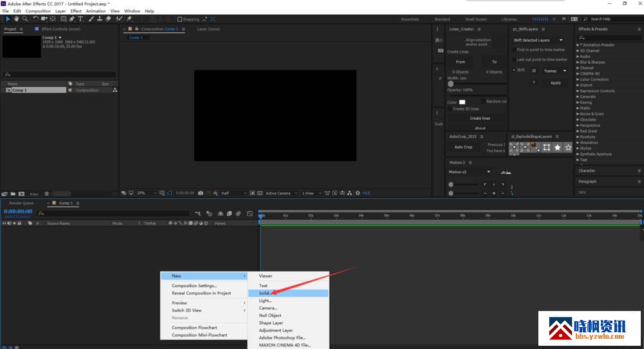Viewport: 644px width, 349px height.
Task: Open the Active Camera dropdown
Action: point(281,193)
